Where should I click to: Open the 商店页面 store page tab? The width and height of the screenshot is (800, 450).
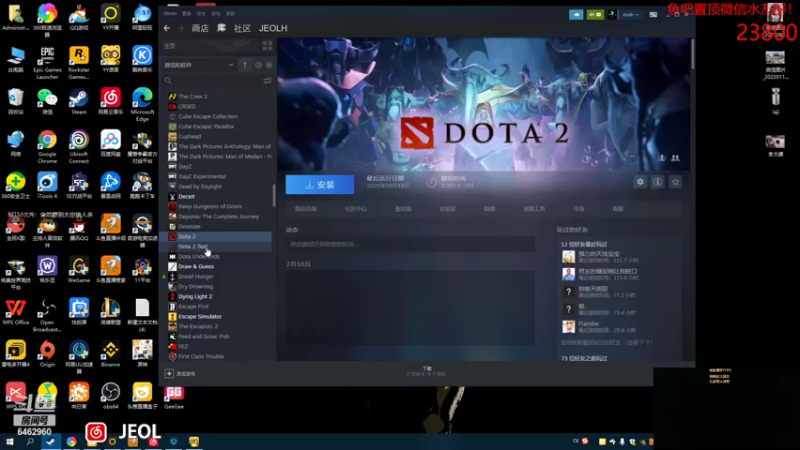point(306,209)
